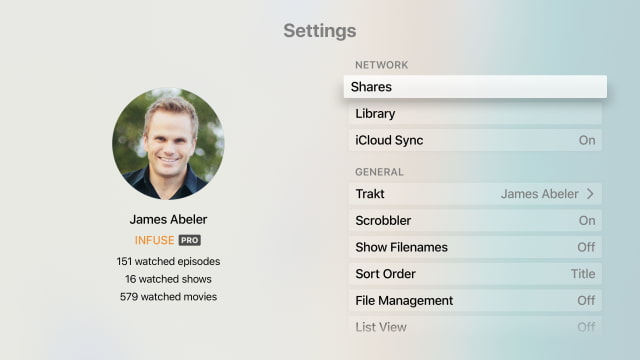Click the GENERAL section header

click(x=379, y=172)
